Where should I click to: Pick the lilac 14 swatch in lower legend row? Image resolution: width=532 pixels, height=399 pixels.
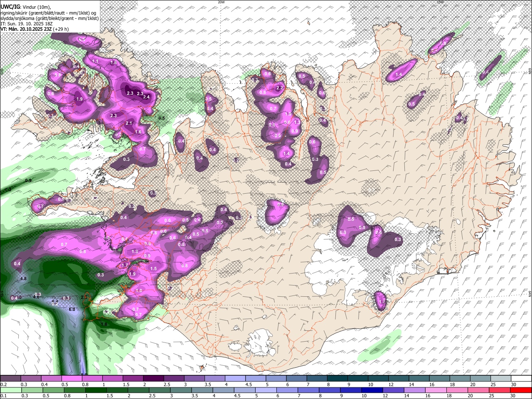point(415,390)
